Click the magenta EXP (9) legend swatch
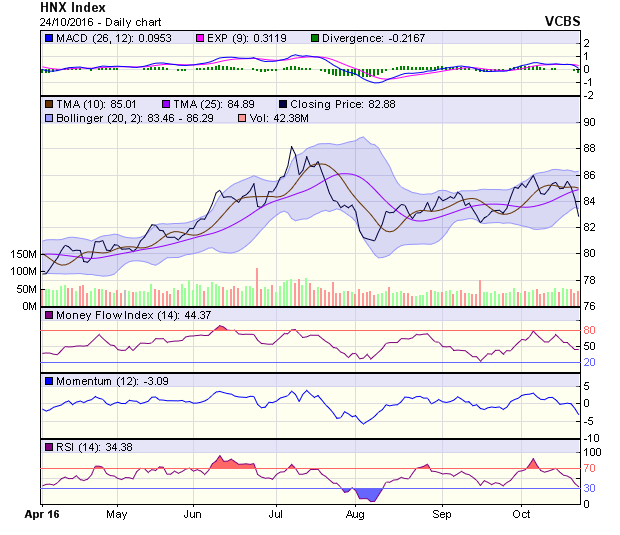620x535 pixels. [173, 38]
